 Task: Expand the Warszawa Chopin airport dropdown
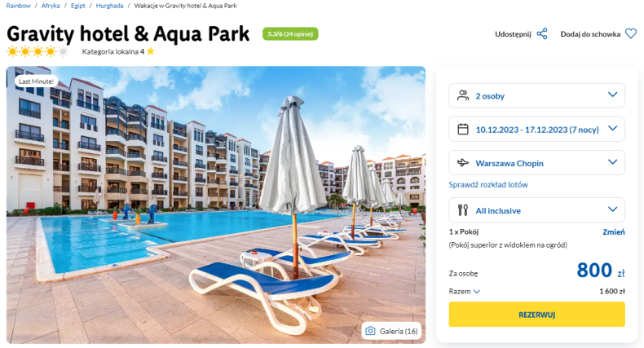tap(537, 163)
